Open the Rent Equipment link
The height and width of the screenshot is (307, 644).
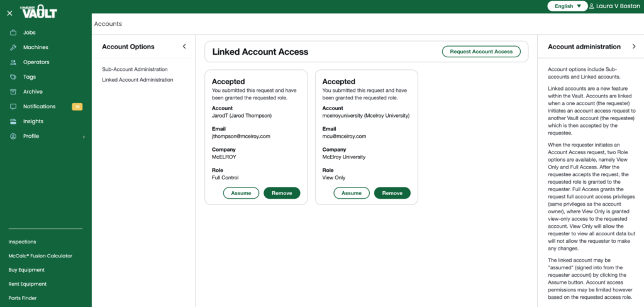pos(28,284)
